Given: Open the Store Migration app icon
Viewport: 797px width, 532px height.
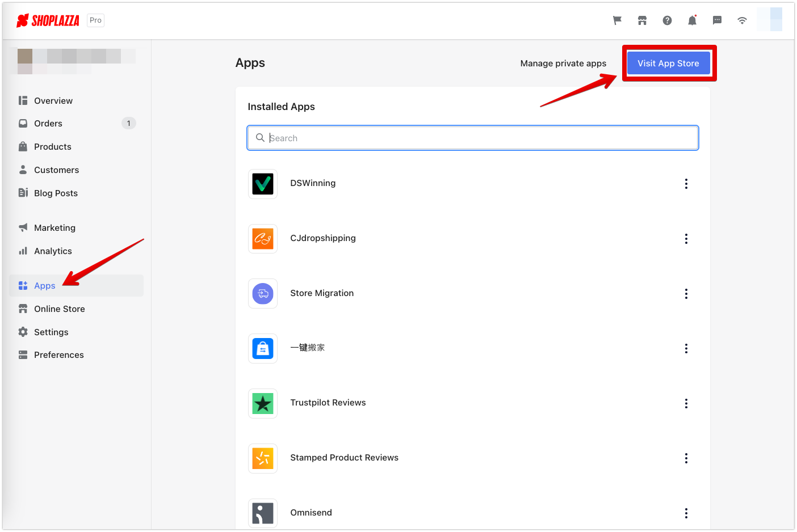Looking at the screenshot, I should pyautogui.click(x=263, y=294).
